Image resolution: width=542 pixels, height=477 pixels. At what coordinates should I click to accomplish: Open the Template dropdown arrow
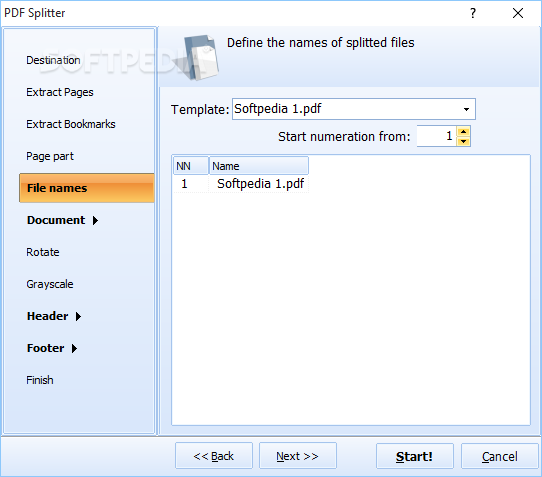click(x=466, y=109)
